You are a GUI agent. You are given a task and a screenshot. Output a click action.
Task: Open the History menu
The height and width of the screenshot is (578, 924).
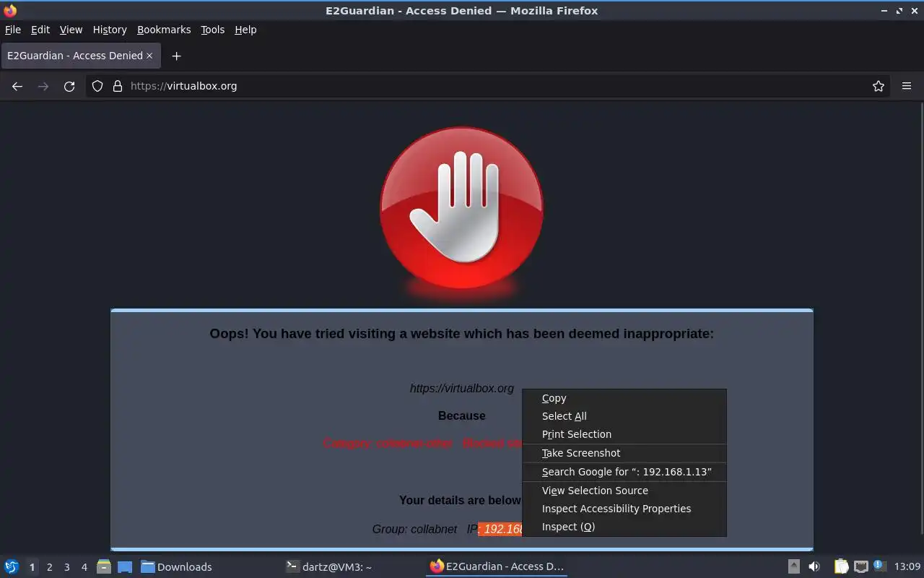tap(110, 30)
